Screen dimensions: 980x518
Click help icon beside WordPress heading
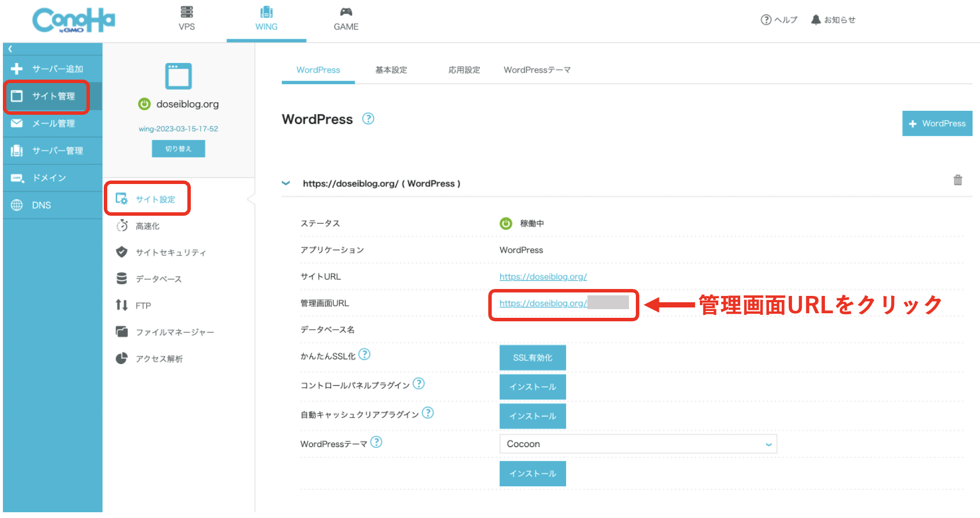(x=368, y=119)
